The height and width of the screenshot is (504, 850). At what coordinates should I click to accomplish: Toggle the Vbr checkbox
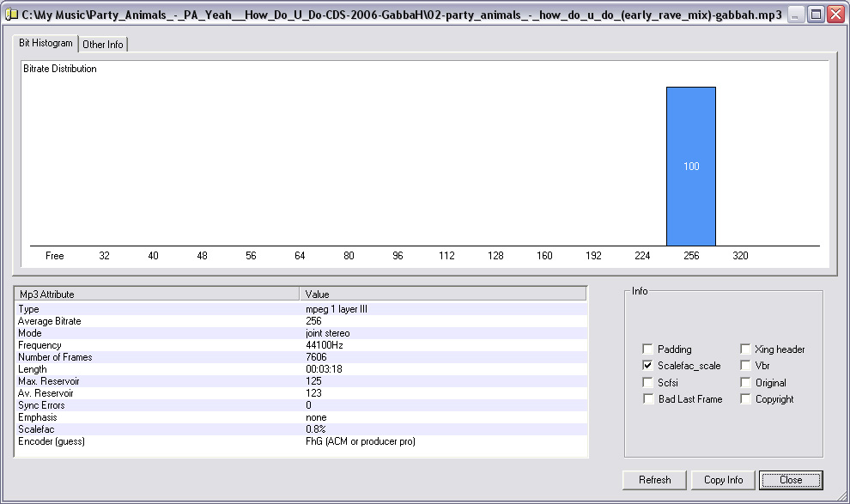click(x=745, y=366)
